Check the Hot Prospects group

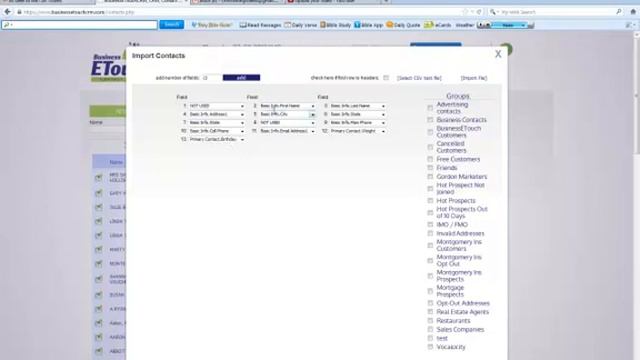click(x=430, y=200)
